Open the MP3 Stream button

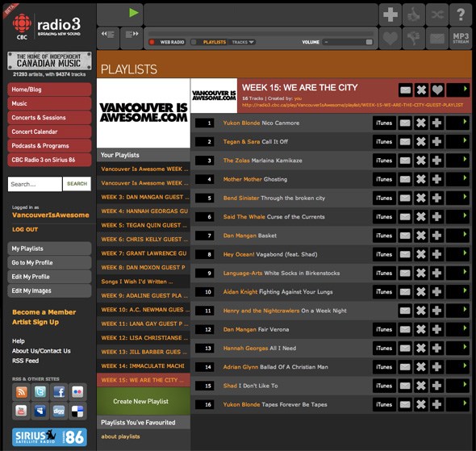pos(461,38)
